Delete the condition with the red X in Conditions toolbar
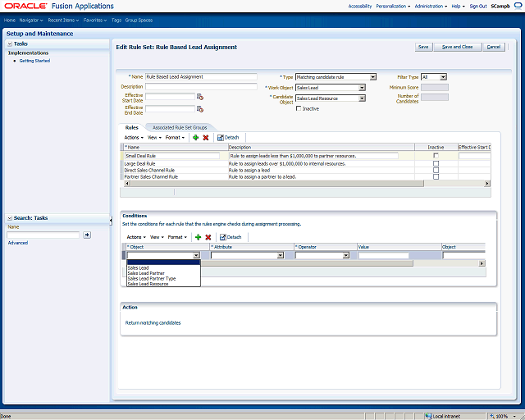 208,237
